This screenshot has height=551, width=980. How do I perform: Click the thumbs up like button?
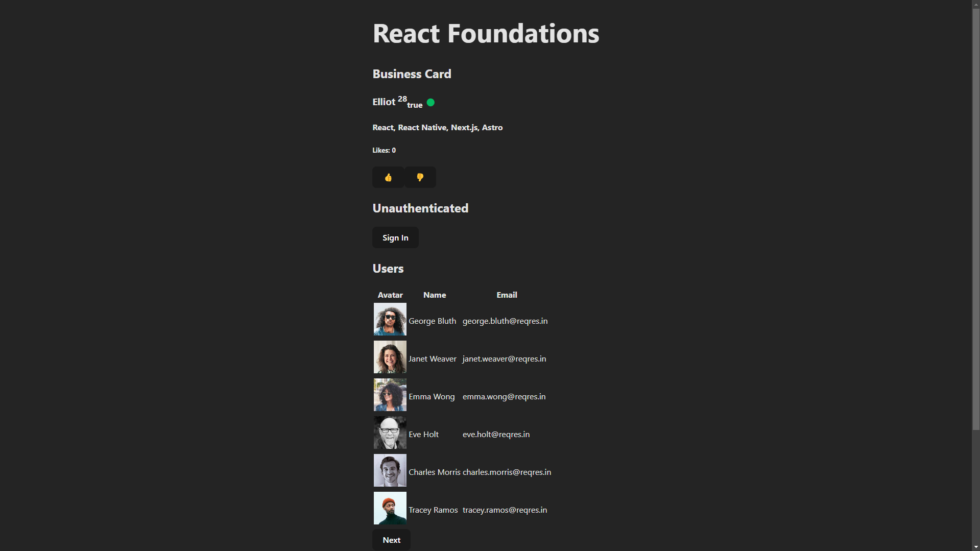coord(388,177)
